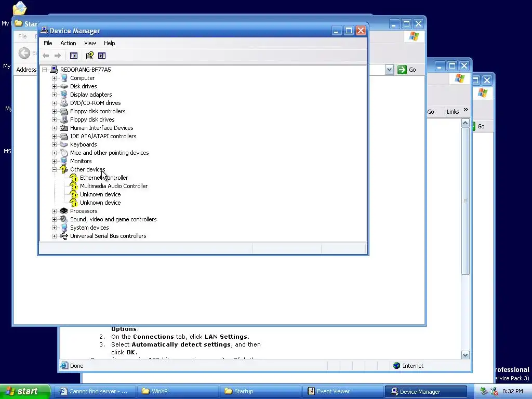Image resolution: width=532 pixels, height=399 pixels.
Task: Select the Mice and other pointing devices icon
Action: point(64,153)
